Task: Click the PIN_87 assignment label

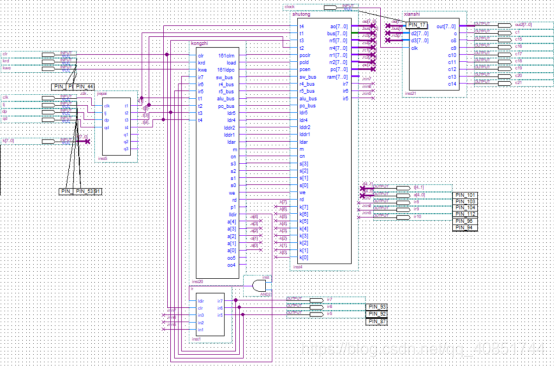Action: pyautogui.click(x=376, y=322)
